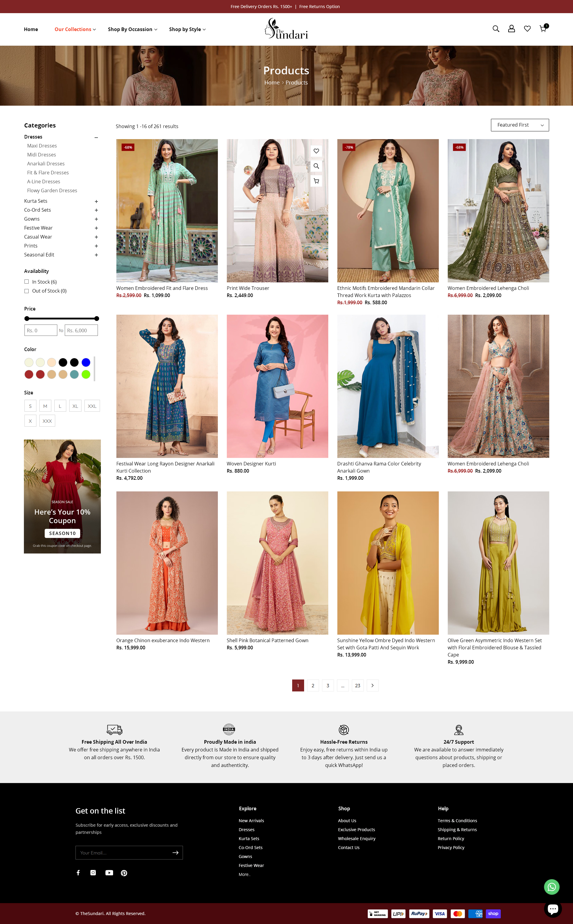Viewport: 573px width, 924px height.
Task: Expand the Kurta Sets category
Action: tap(96, 201)
